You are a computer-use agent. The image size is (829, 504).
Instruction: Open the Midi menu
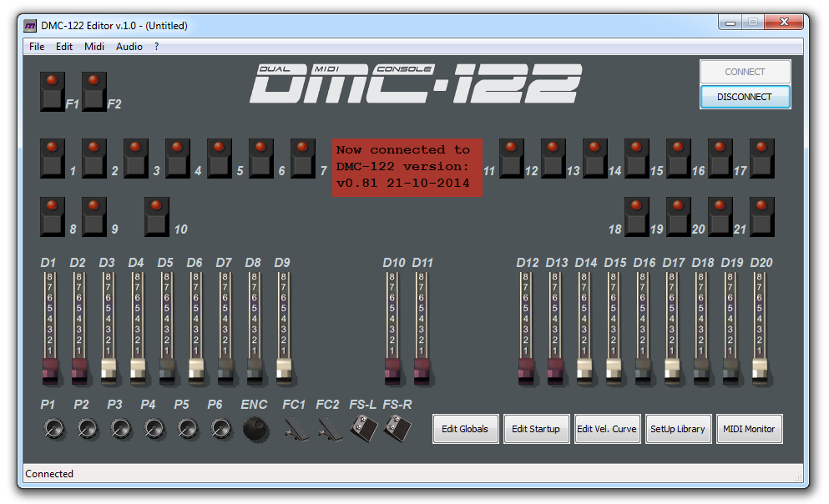pyautogui.click(x=94, y=47)
